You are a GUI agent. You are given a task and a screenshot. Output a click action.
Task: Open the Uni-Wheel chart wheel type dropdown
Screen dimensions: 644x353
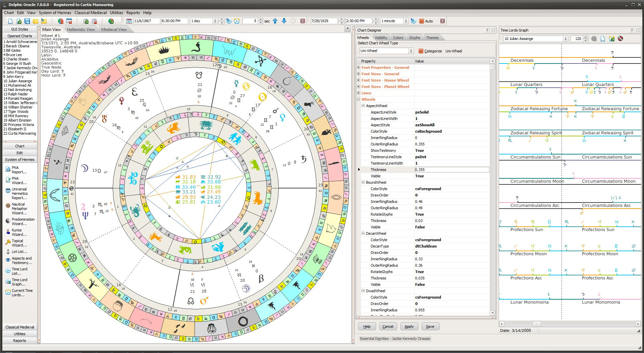411,51
